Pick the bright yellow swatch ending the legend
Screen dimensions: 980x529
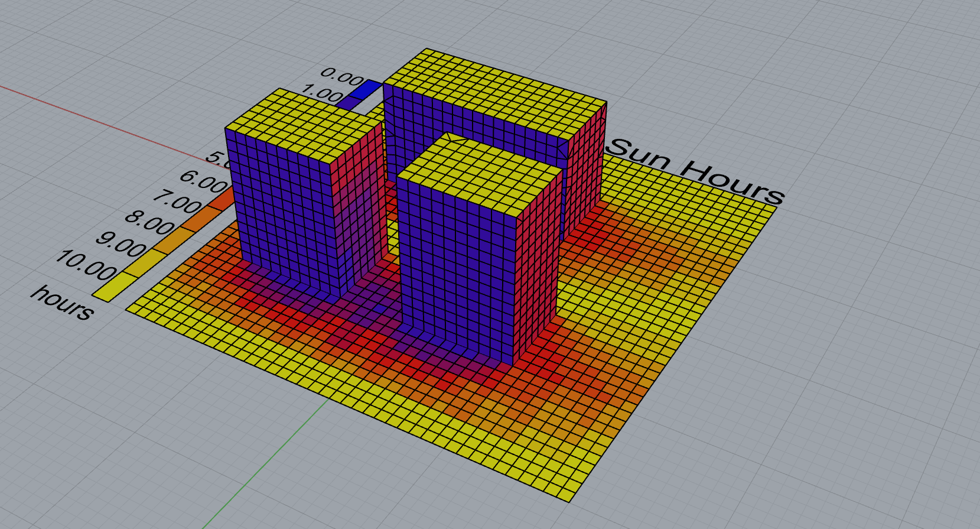[x=113, y=287]
